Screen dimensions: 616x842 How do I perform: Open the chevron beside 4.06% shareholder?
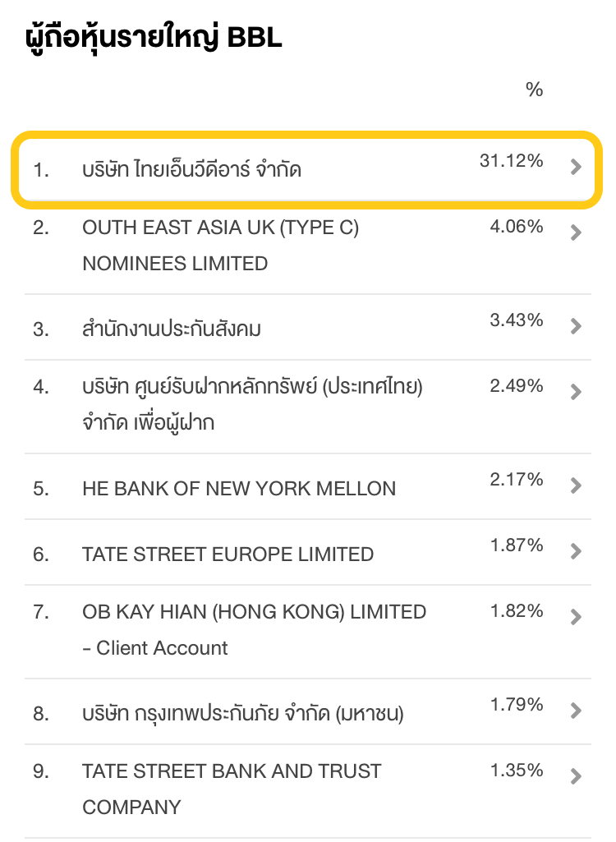tap(576, 232)
